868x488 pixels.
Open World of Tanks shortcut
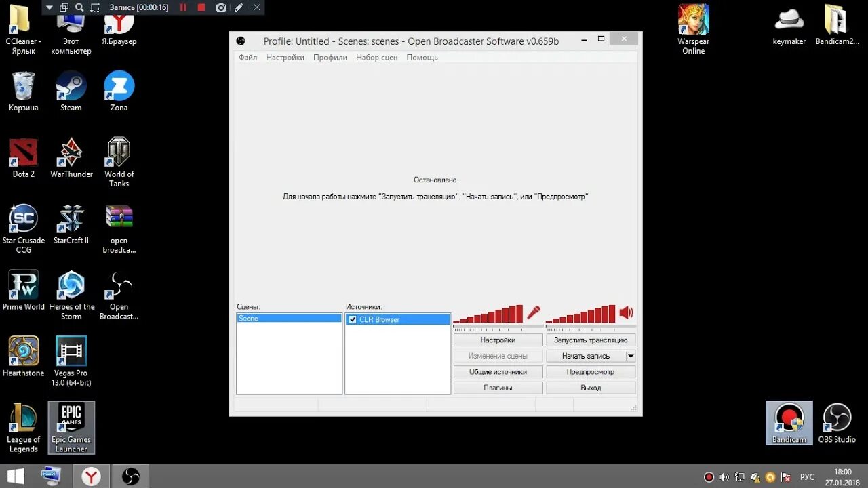point(119,163)
